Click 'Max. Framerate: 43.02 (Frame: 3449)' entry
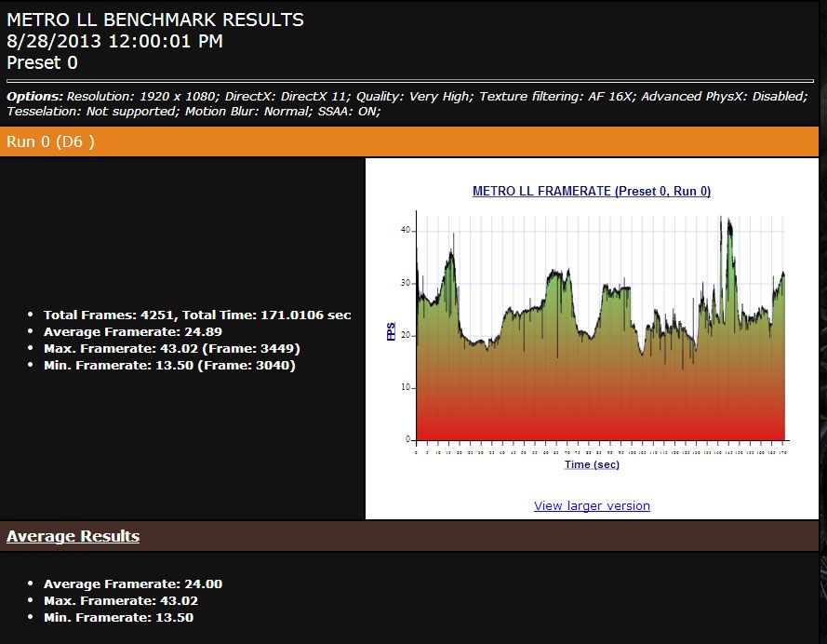Image resolution: width=827 pixels, height=644 pixels. click(171, 348)
